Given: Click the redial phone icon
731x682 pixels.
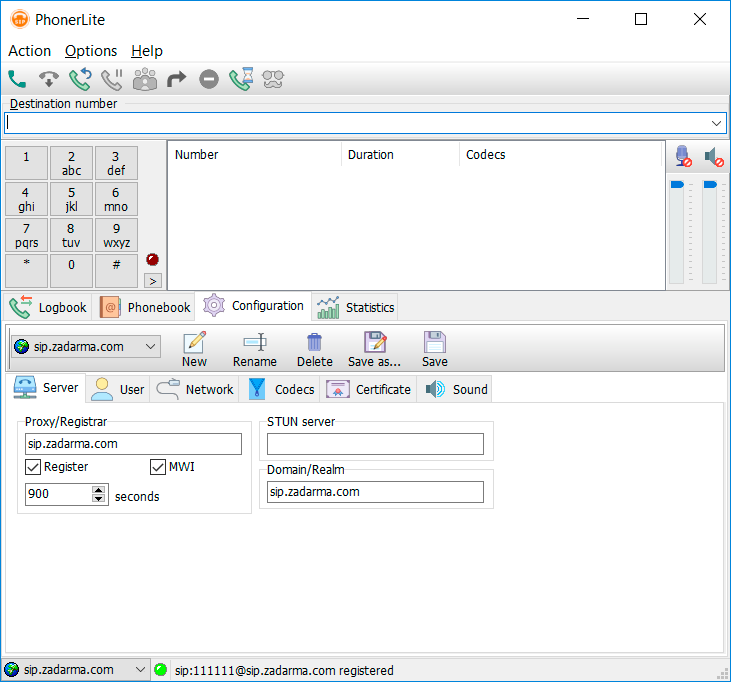Looking at the screenshot, I should (80, 79).
